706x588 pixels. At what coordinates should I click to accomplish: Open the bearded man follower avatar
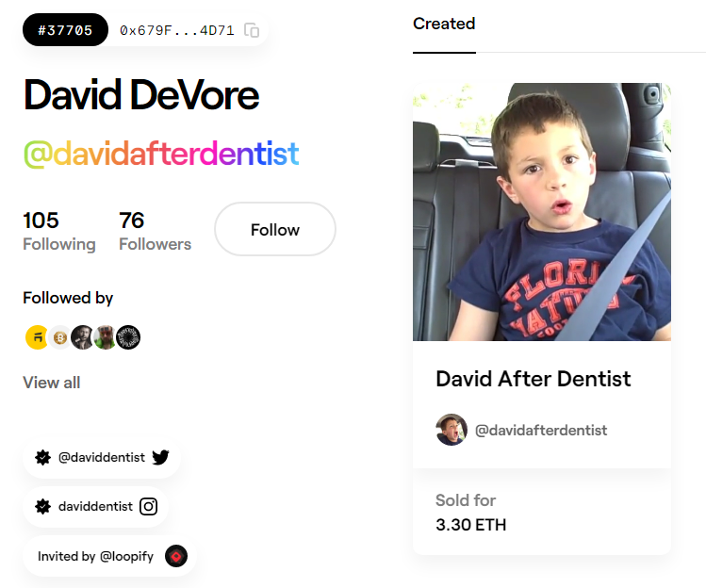pos(82,337)
